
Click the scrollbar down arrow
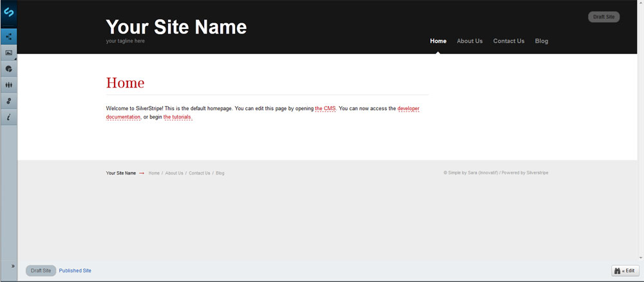pyautogui.click(x=641, y=258)
